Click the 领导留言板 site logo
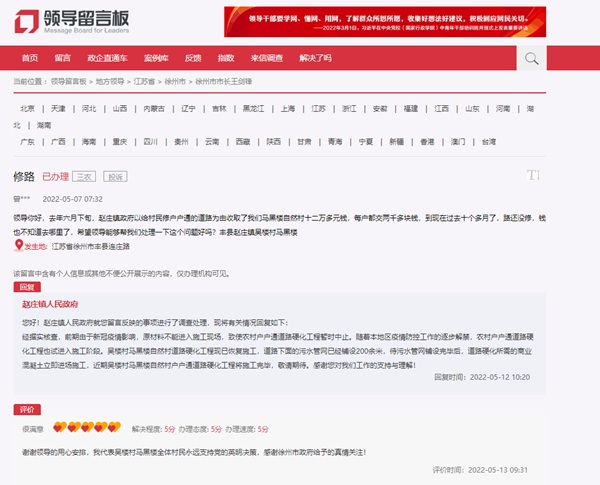600x485 pixels. tap(80, 22)
